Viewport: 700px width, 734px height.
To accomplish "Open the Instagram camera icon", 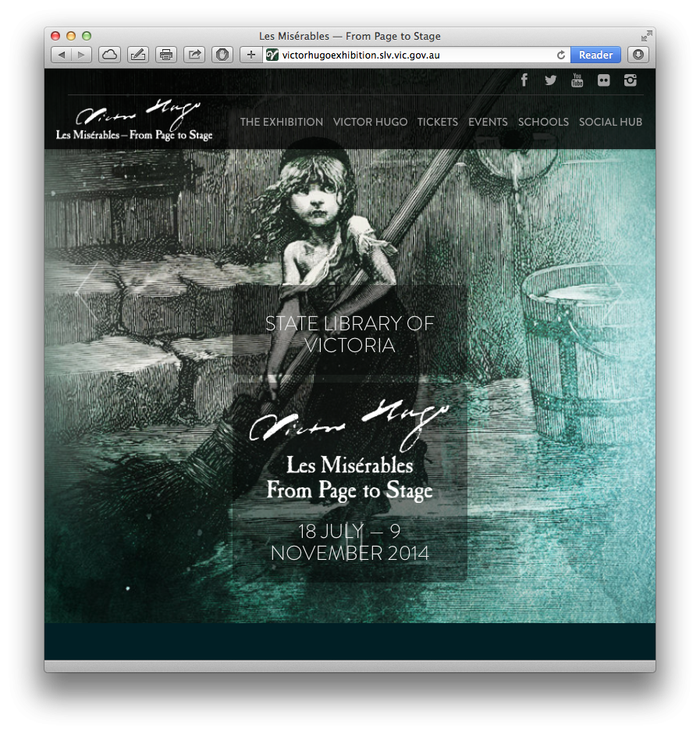I will point(631,80).
